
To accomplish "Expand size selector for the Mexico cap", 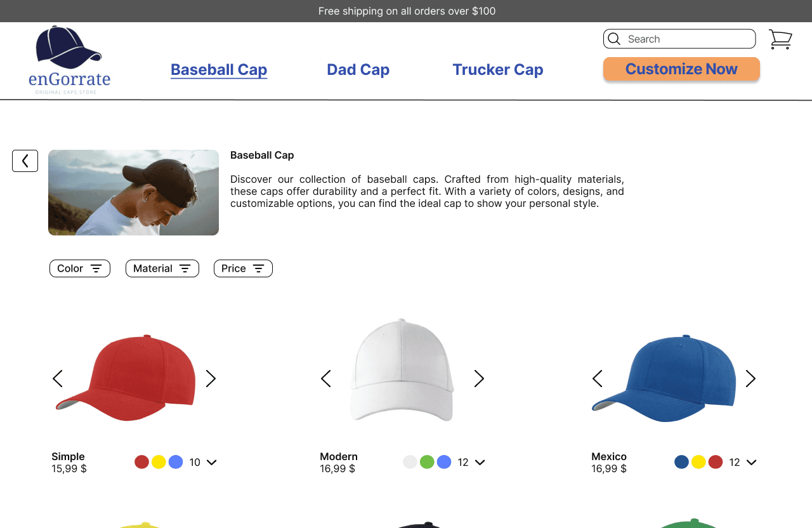I will click(x=752, y=463).
